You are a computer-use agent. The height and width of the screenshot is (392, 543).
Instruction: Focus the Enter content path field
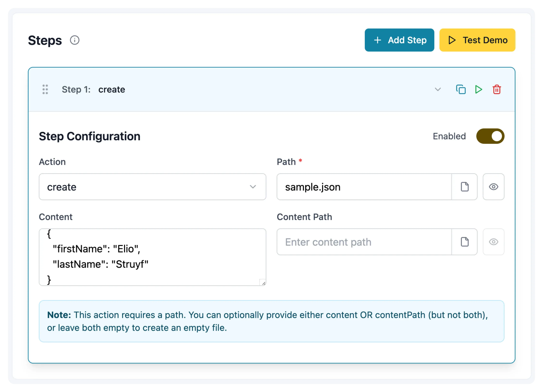pyautogui.click(x=364, y=242)
